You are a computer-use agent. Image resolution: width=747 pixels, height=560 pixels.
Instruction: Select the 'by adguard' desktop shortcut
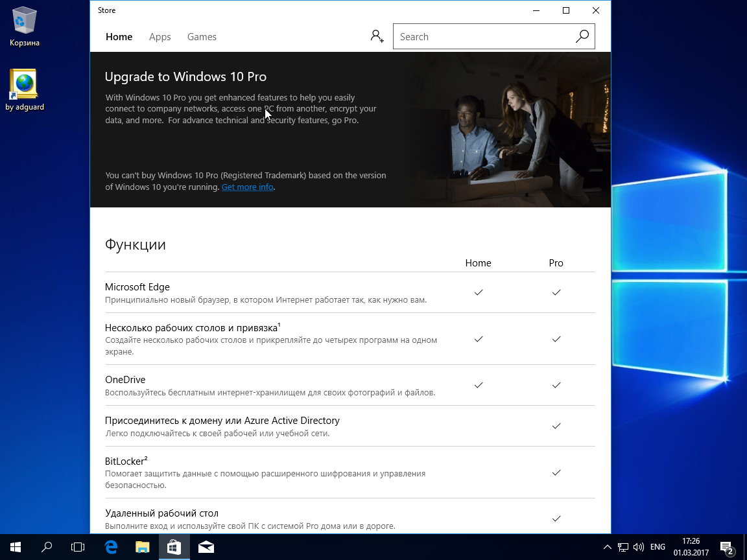(x=24, y=91)
